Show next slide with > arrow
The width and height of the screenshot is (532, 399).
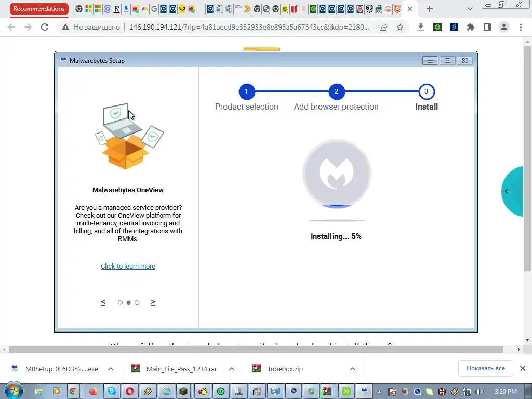(153, 302)
